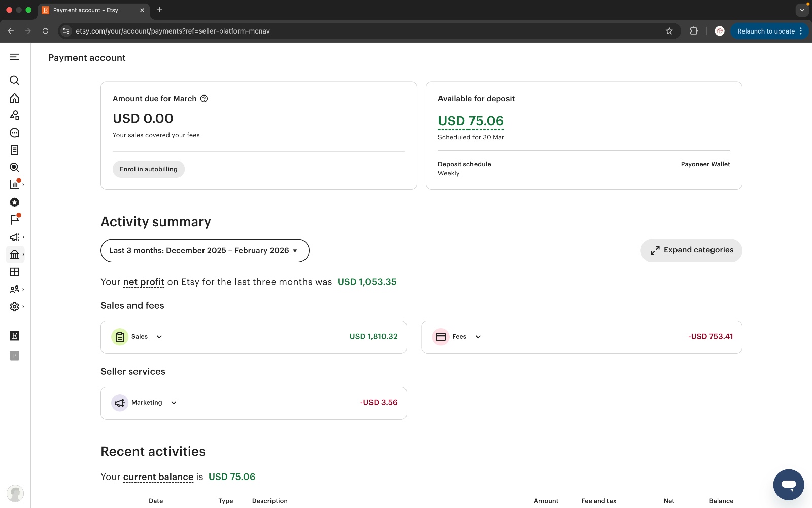Click the search magnifier sidebar icon
The width and height of the screenshot is (812, 508).
(x=15, y=80)
